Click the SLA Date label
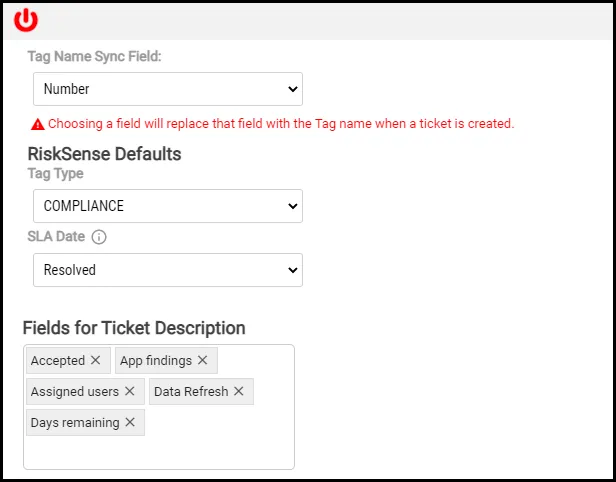The height and width of the screenshot is (482, 616). tap(56, 236)
